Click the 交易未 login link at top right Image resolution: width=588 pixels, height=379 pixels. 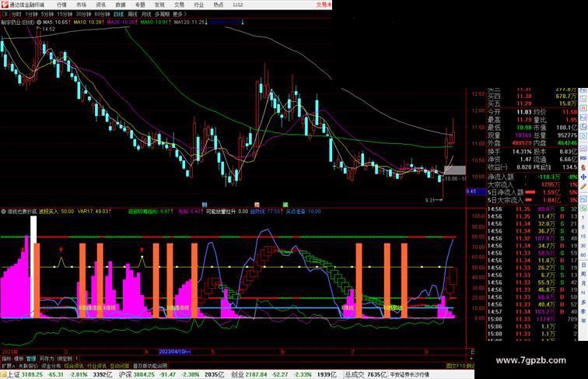(324, 5)
